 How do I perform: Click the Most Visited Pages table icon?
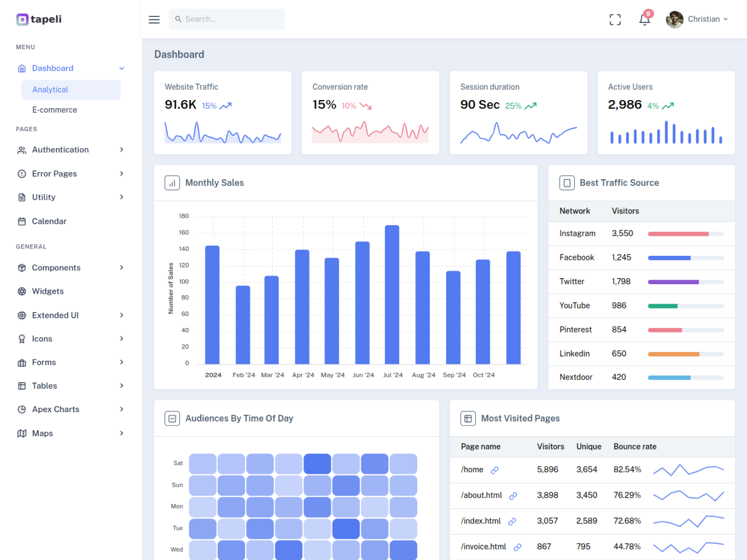468,418
